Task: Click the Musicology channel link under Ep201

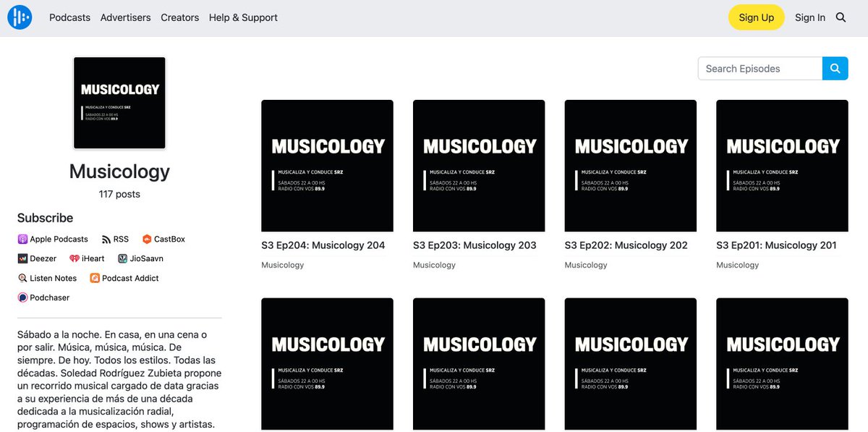Action: [x=737, y=265]
